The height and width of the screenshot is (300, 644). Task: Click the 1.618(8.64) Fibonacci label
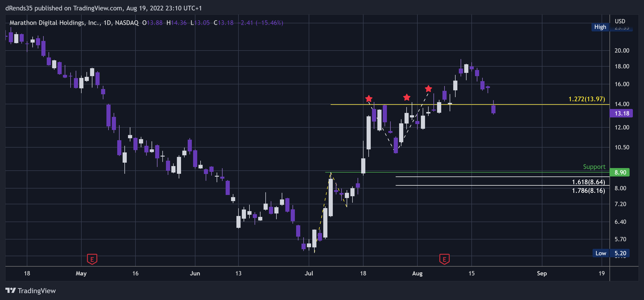pos(588,182)
